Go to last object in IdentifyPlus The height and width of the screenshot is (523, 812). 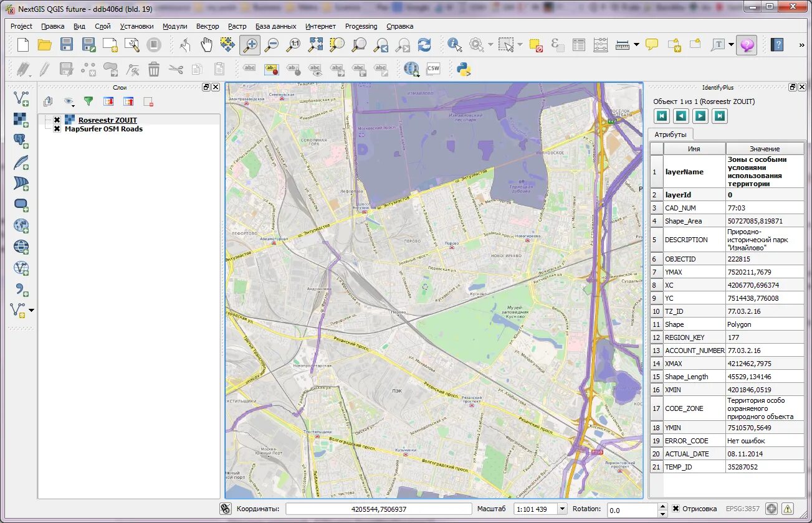click(x=720, y=115)
